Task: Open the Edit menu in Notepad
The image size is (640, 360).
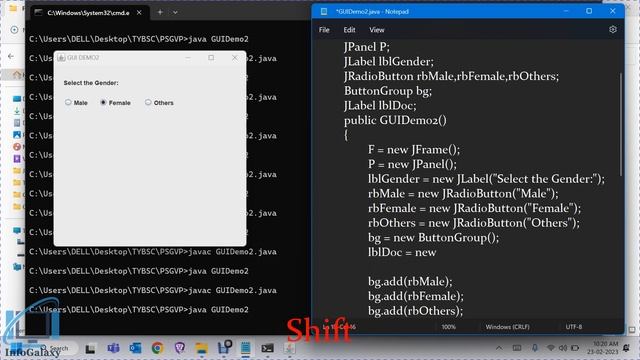Action: [349, 30]
